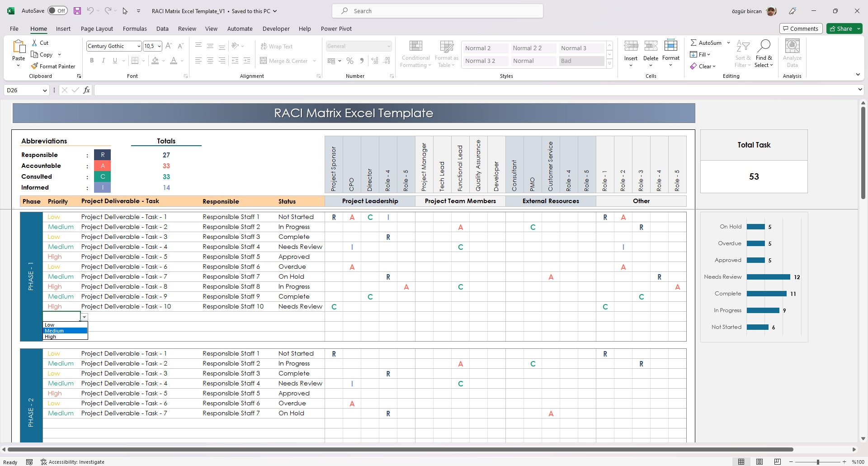The width and height of the screenshot is (868, 466).
Task: Click the Percent Style icon
Action: [349, 60]
